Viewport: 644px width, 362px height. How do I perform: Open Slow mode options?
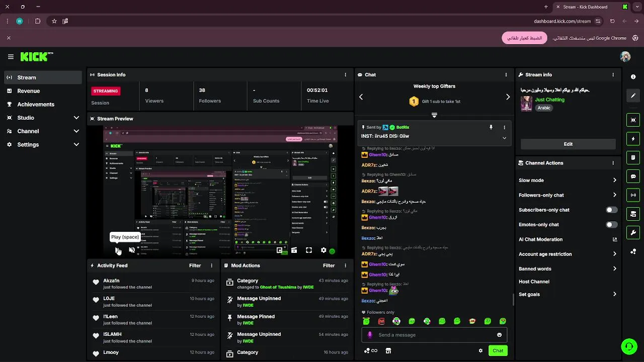tap(568, 180)
